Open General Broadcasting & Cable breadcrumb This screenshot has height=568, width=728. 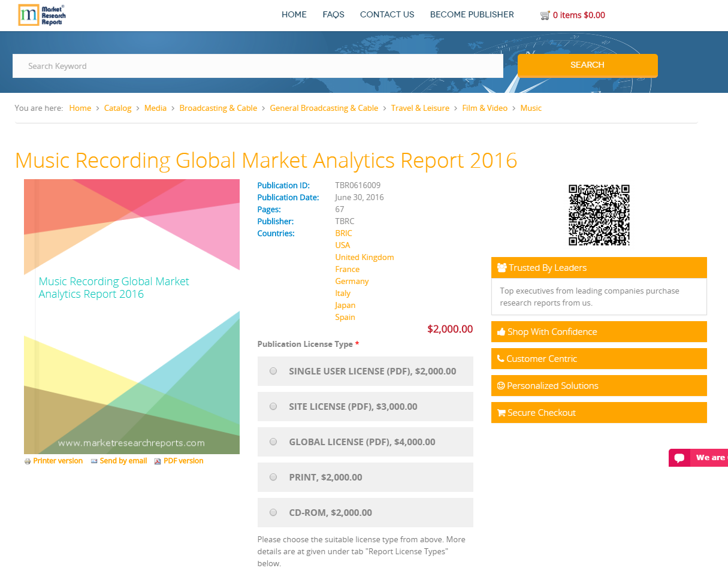coord(324,108)
